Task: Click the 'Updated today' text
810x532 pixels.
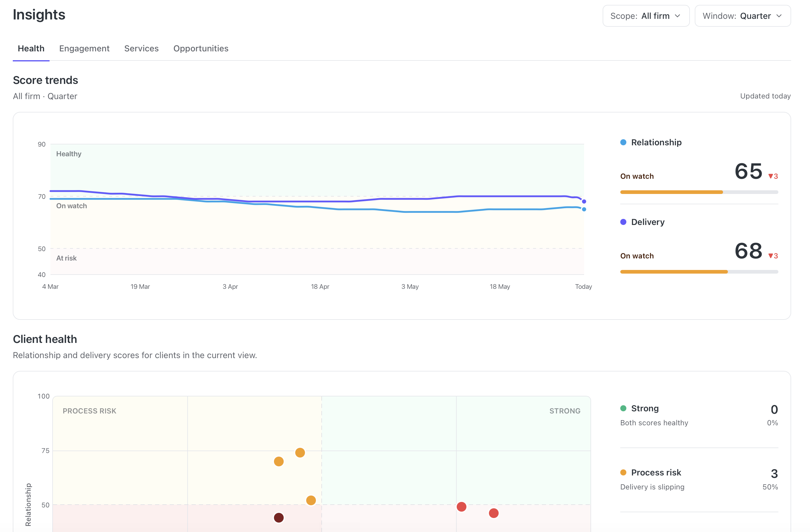Action: (x=765, y=96)
